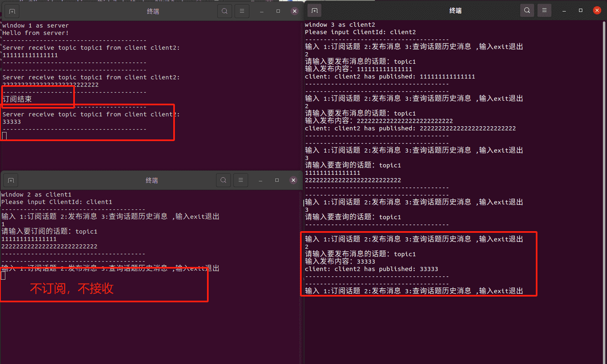Click the cursor block in server terminal
Viewport: 607px width, 364px height.
pos(5,136)
